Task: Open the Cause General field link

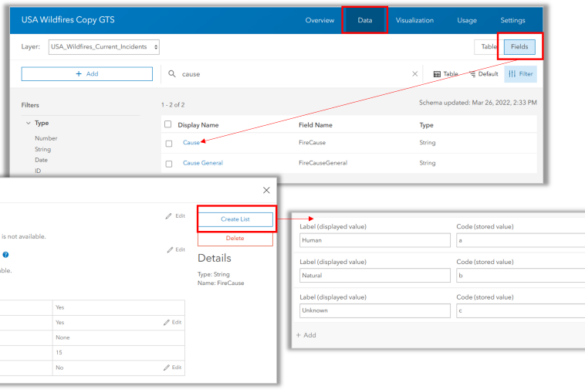Action: pyautogui.click(x=203, y=163)
